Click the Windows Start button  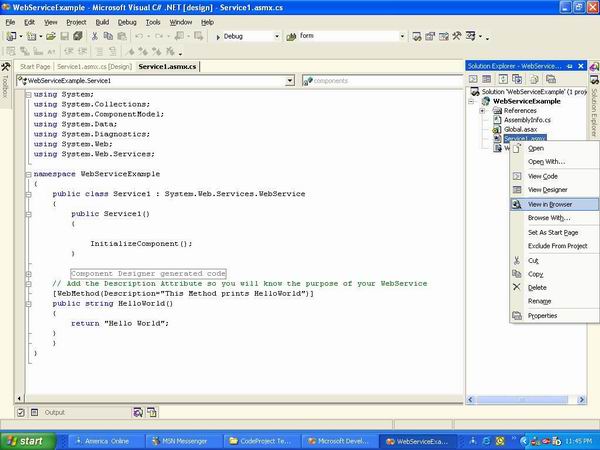[x=25, y=440]
